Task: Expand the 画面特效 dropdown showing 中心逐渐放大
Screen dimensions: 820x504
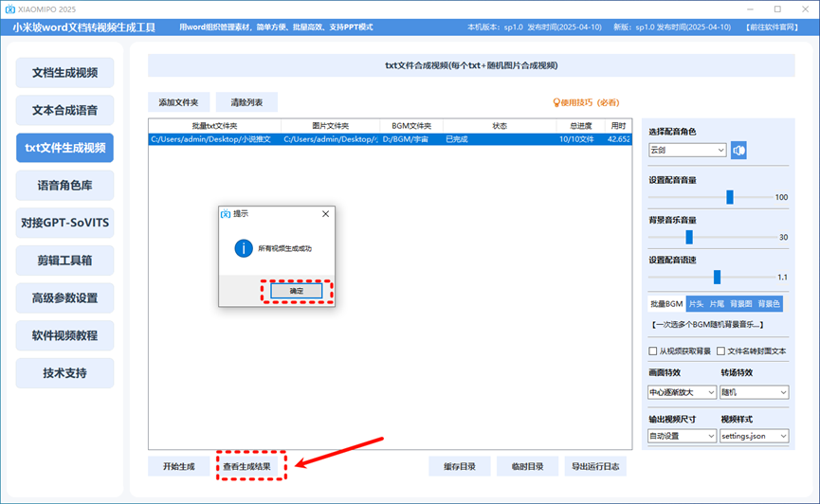Action: tap(682, 392)
